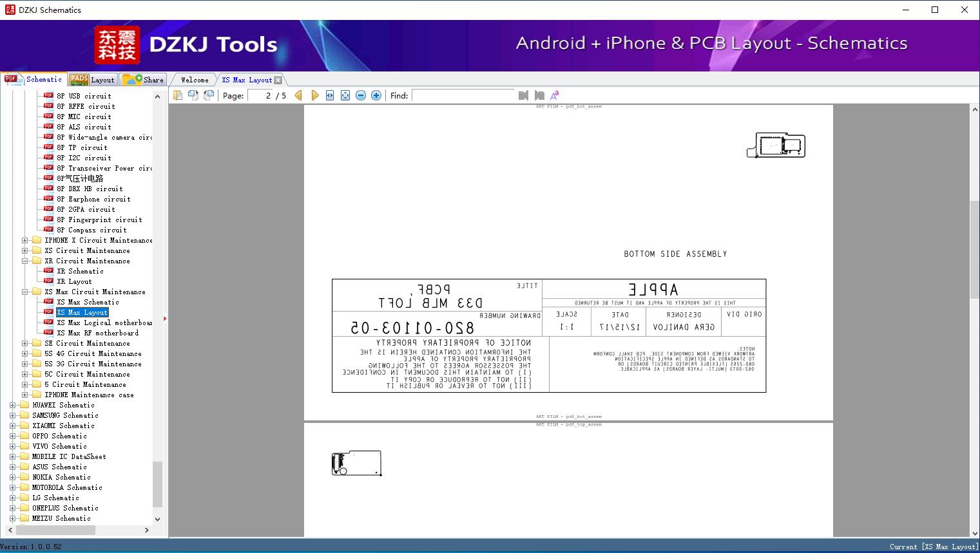Close the XS Max Layout tab
Screen dimensions: 980x553
coord(278,80)
